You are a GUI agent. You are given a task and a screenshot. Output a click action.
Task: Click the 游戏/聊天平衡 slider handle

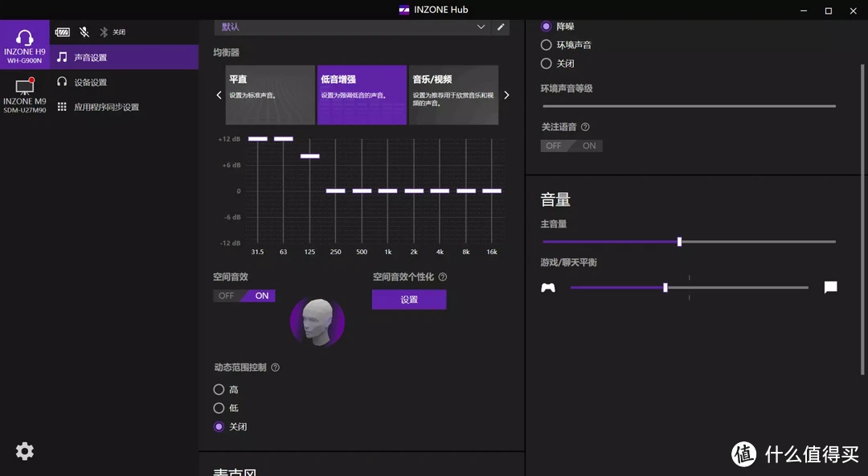665,288
